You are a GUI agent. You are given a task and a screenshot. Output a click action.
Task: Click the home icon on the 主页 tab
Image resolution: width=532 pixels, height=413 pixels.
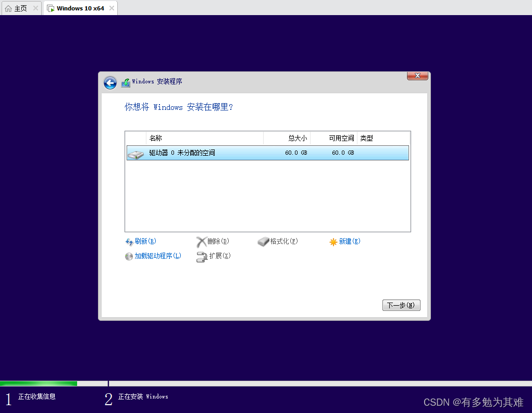[x=8, y=8]
